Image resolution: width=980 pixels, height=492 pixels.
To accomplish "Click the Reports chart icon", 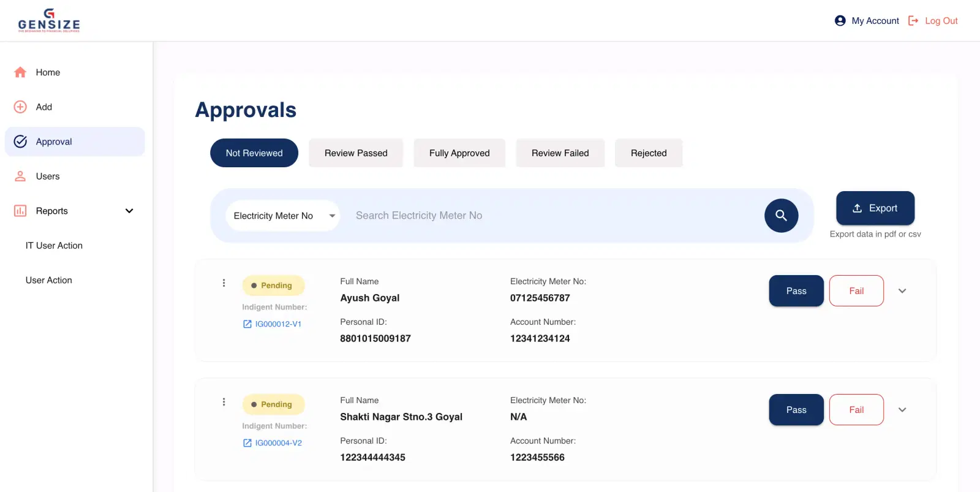I will 20,211.
